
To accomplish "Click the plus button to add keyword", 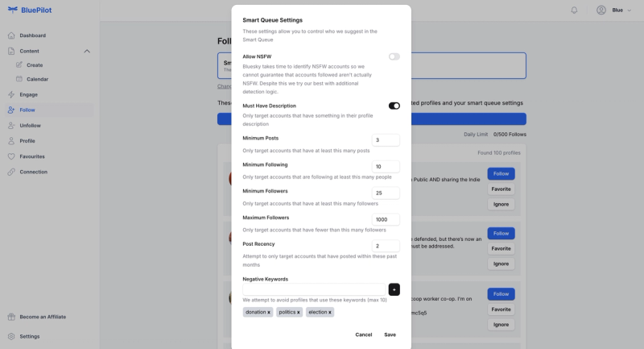I will pyautogui.click(x=394, y=289).
